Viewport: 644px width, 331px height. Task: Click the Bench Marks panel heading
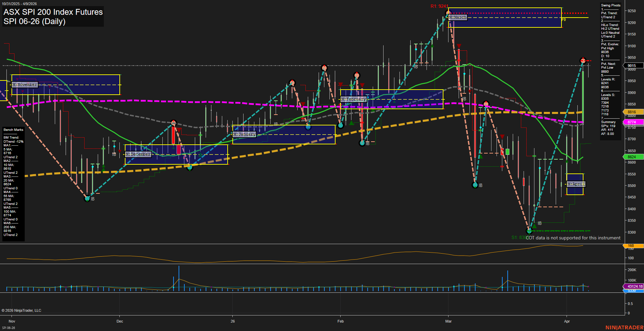point(14,130)
